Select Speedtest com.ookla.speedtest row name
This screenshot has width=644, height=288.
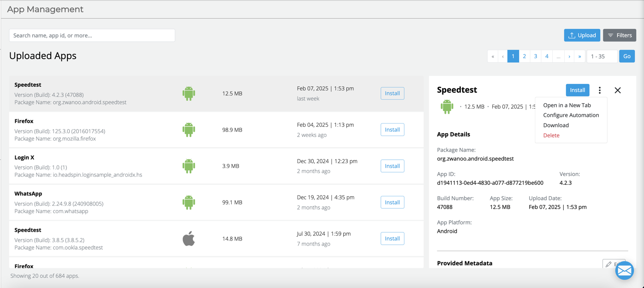click(28, 230)
